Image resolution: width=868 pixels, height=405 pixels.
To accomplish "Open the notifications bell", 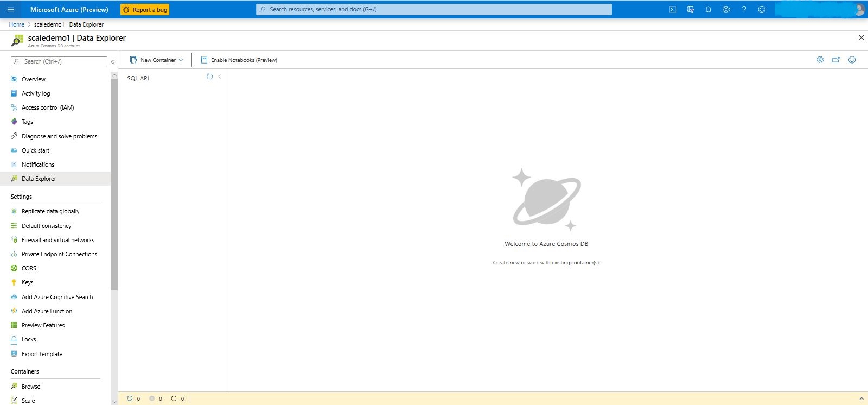I will pos(708,9).
